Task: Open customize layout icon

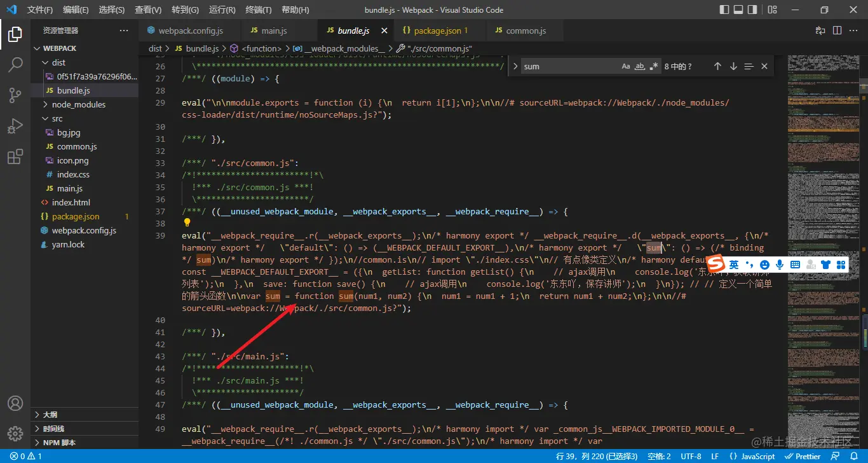Action: click(x=772, y=10)
